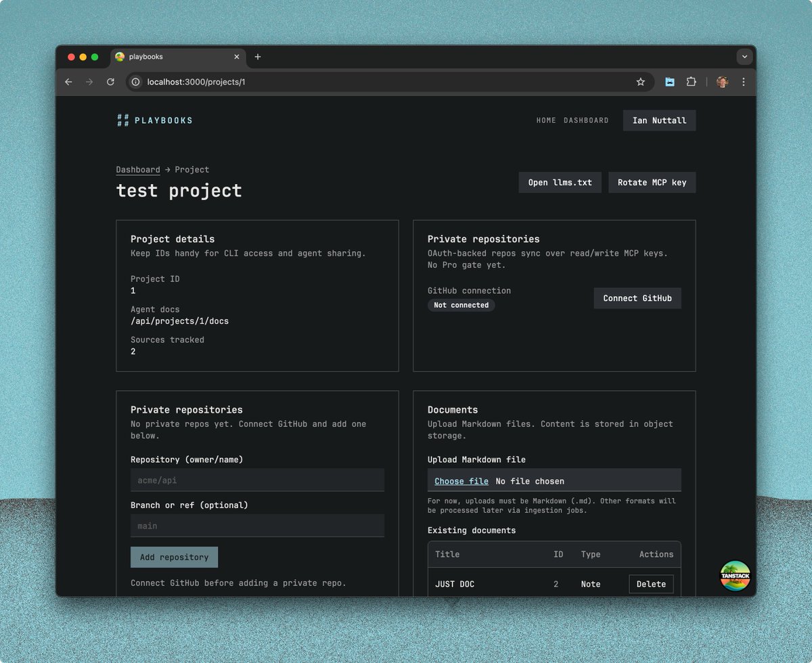Click the TanStack badge in the corner

click(735, 576)
